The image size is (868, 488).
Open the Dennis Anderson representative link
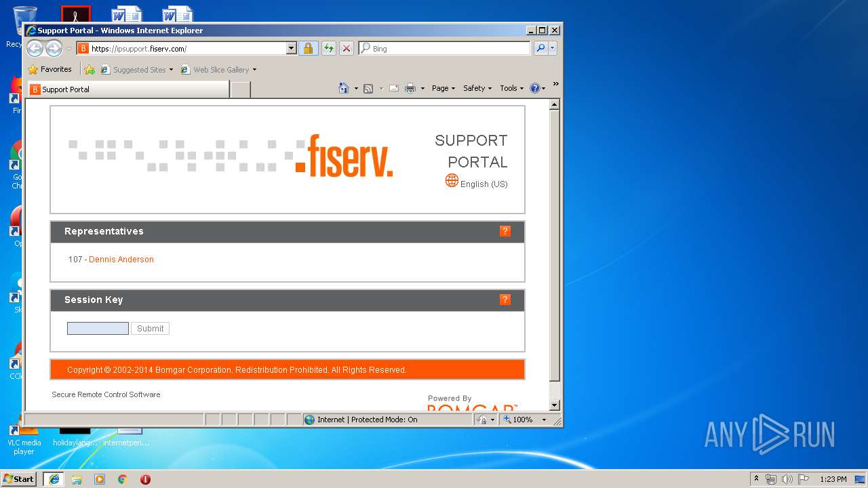coord(121,260)
